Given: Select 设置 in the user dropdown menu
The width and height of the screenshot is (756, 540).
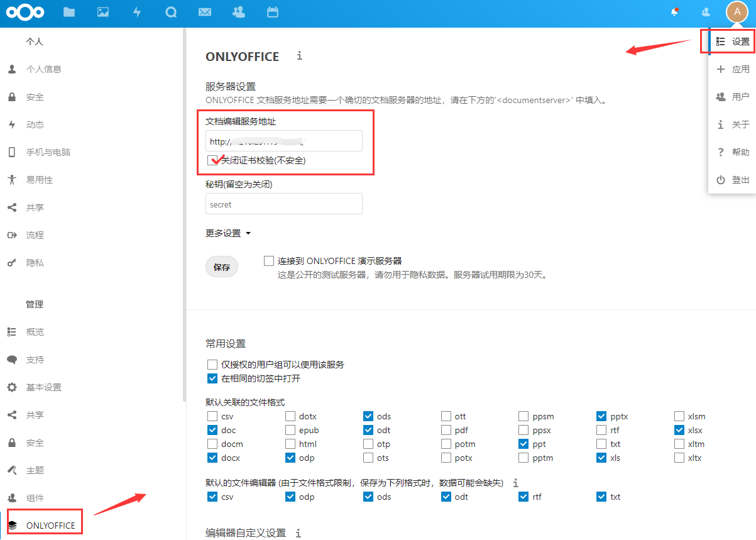Looking at the screenshot, I should pos(733,41).
